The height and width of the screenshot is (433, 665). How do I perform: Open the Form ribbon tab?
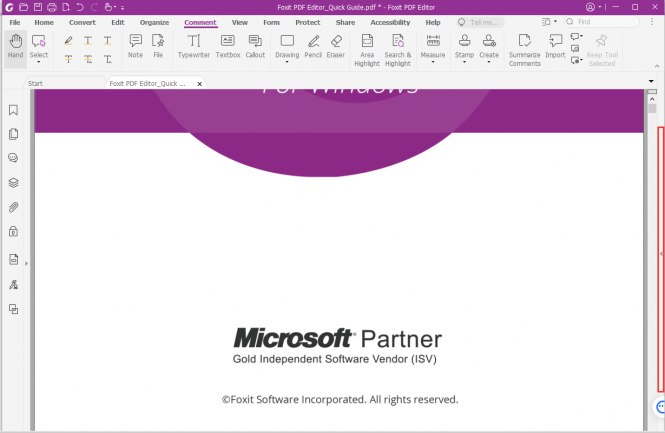(271, 22)
